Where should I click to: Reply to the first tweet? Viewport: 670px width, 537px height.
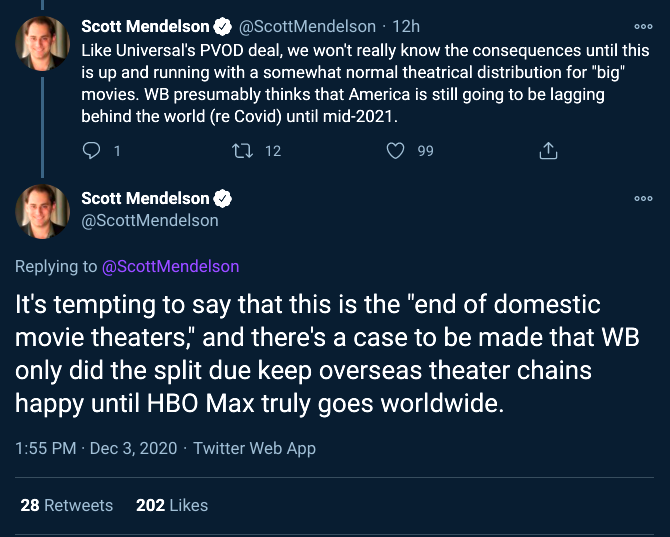point(92,151)
